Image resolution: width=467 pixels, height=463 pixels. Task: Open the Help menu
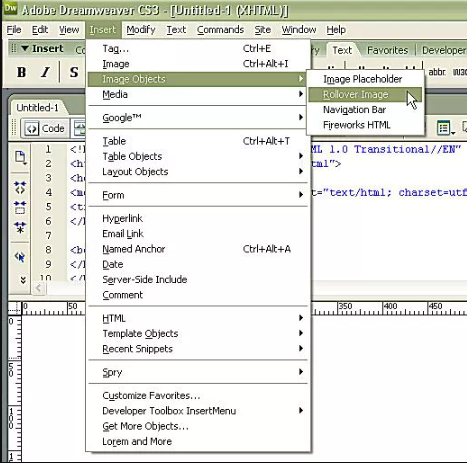point(336,30)
